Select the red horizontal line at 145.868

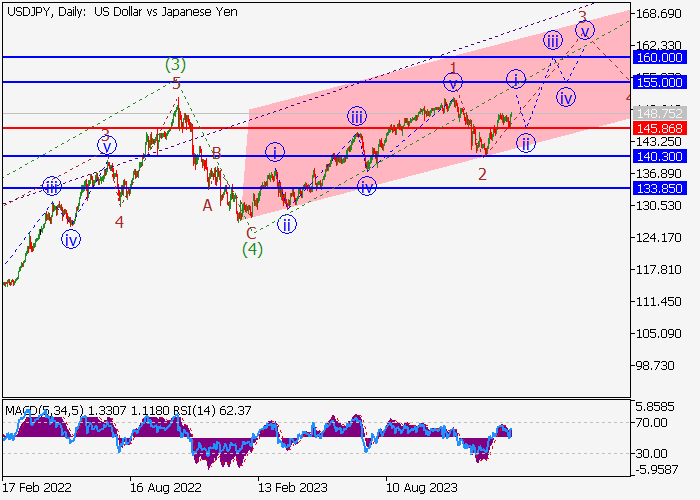pos(317,129)
